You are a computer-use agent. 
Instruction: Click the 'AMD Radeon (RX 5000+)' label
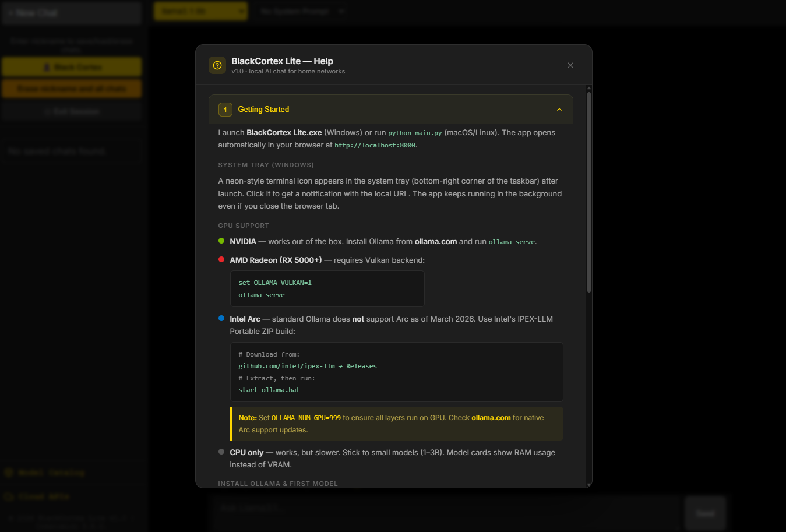coord(276,260)
